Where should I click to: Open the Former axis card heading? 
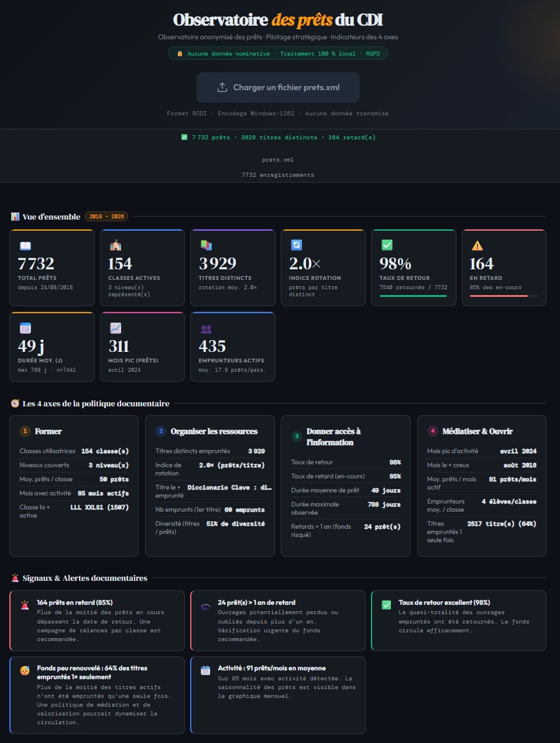(x=48, y=431)
